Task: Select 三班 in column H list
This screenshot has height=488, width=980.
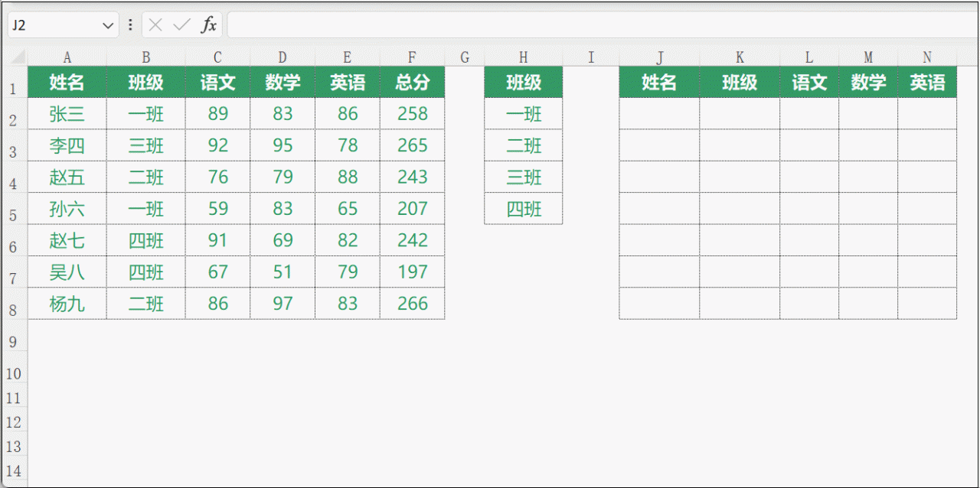Action: (524, 177)
